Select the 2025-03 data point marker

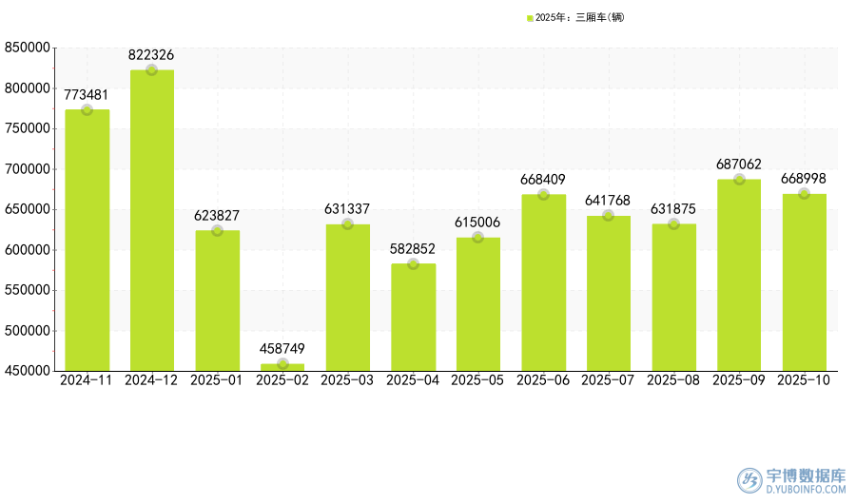click(x=347, y=224)
